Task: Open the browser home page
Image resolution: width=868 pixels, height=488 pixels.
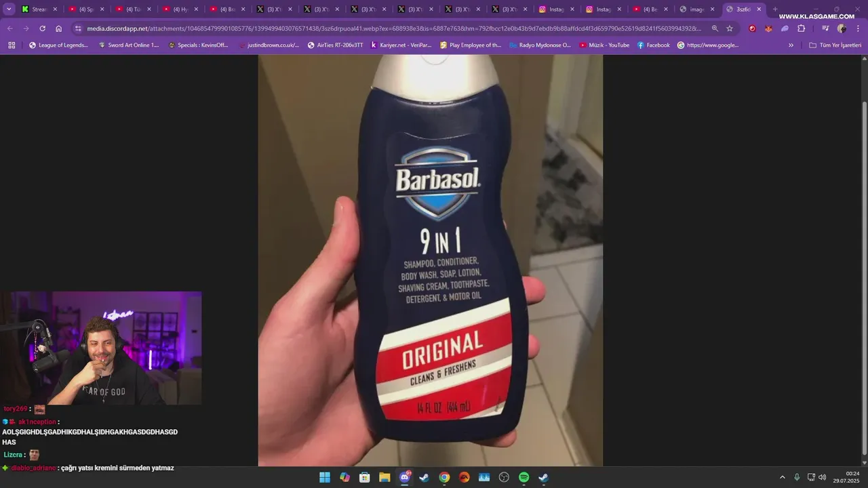Action: (58, 28)
